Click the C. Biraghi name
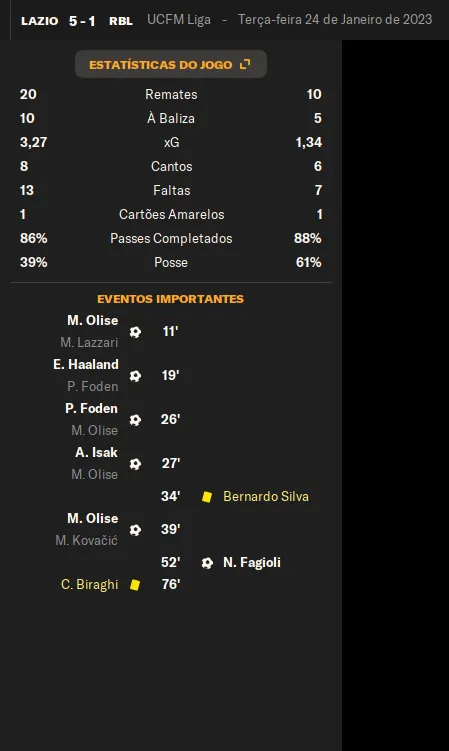 click(x=90, y=585)
